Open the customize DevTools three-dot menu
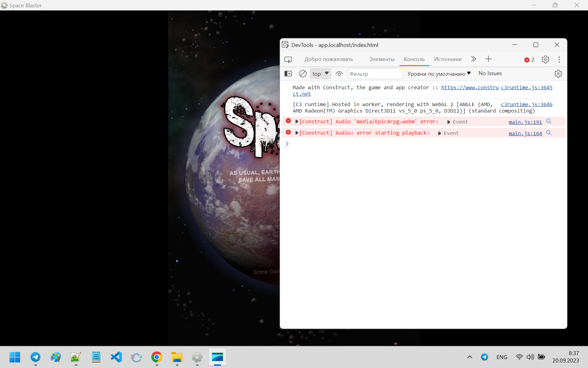Viewport: 588px width, 368px height. (x=559, y=59)
